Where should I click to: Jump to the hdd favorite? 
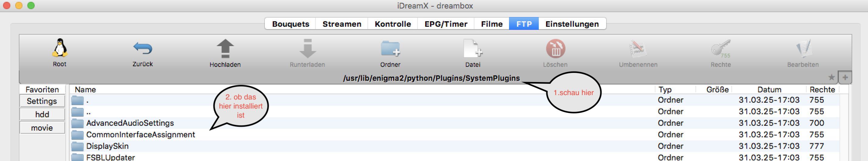coord(42,115)
